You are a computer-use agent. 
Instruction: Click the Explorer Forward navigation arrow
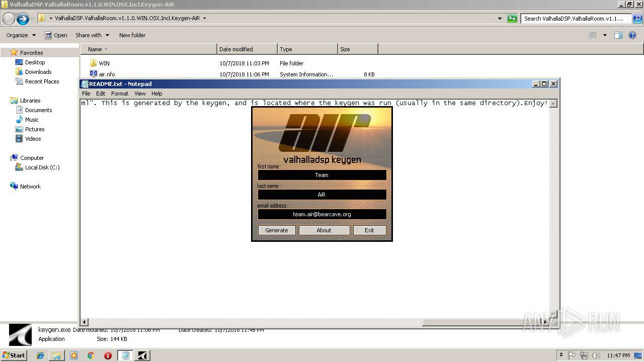23,19
